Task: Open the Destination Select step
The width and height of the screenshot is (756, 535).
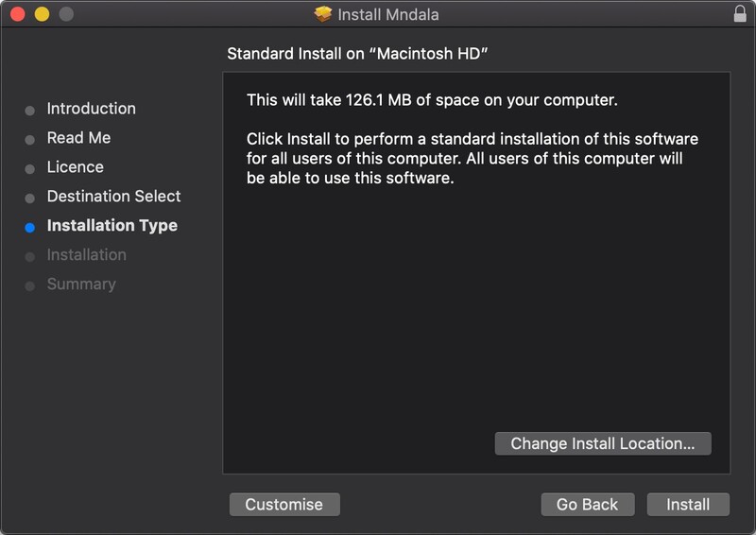Action: pyautogui.click(x=113, y=197)
